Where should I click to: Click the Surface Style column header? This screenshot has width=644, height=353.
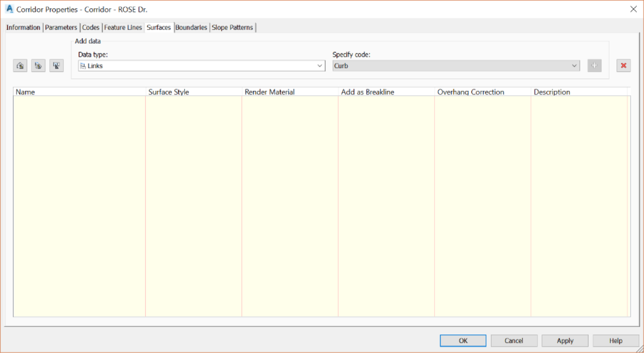point(194,92)
